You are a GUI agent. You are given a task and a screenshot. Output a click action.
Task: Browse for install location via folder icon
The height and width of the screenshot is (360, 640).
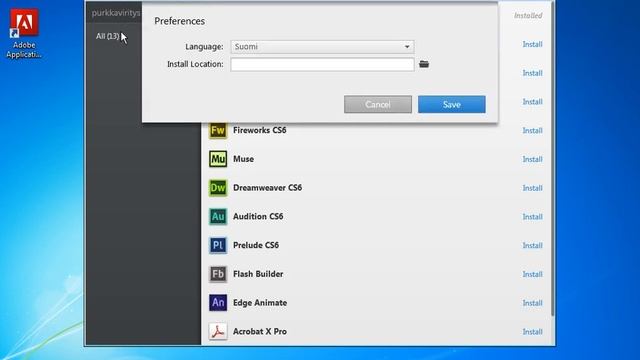[424, 64]
